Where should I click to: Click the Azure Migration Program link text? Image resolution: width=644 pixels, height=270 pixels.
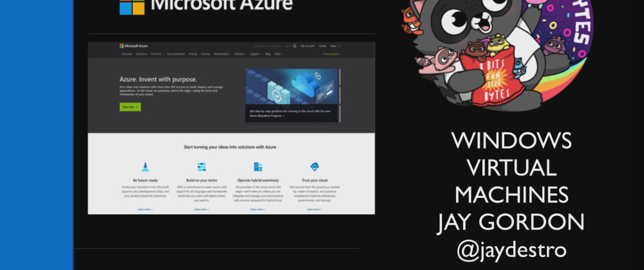(x=267, y=116)
